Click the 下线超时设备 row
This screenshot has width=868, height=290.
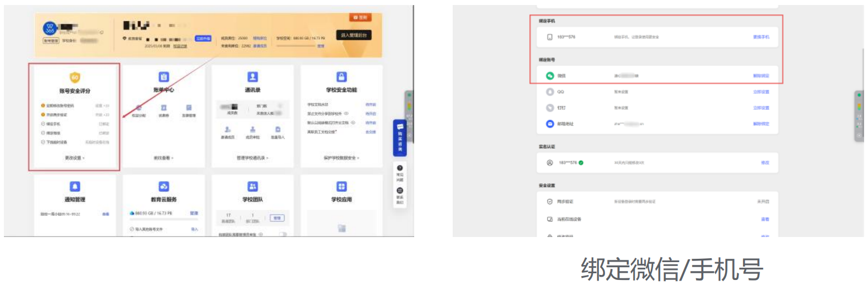(x=75, y=142)
